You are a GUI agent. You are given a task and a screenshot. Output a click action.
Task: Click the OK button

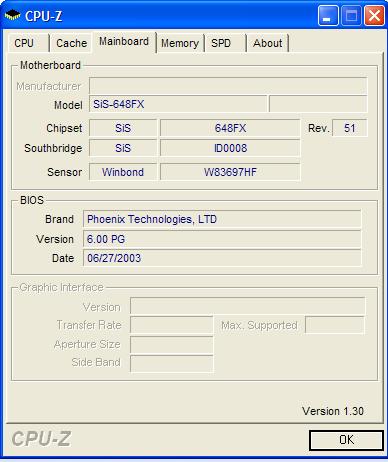346,440
